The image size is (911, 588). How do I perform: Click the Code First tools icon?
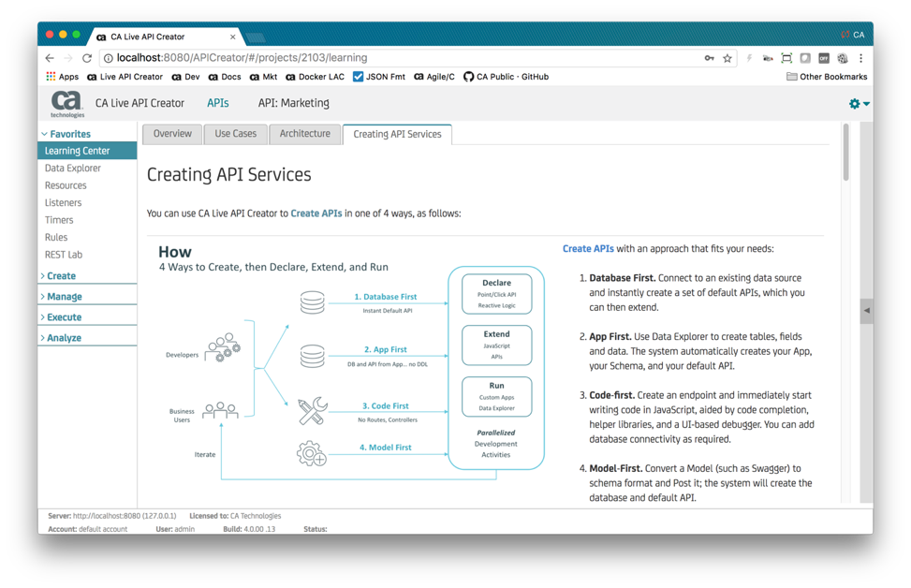click(x=313, y=411)
